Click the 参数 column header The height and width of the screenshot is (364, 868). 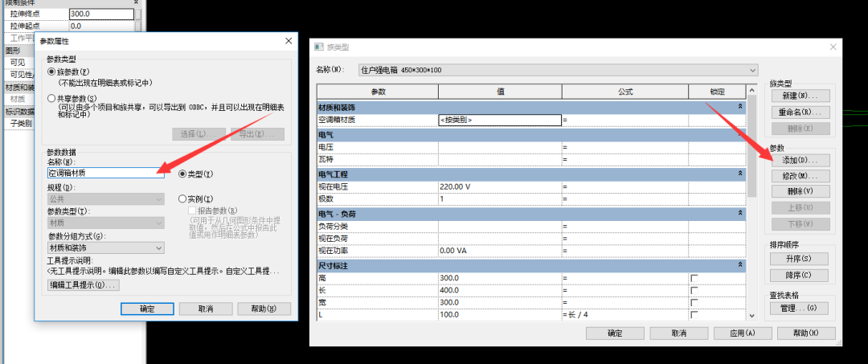pyautogui.click(x=378, y=92)
